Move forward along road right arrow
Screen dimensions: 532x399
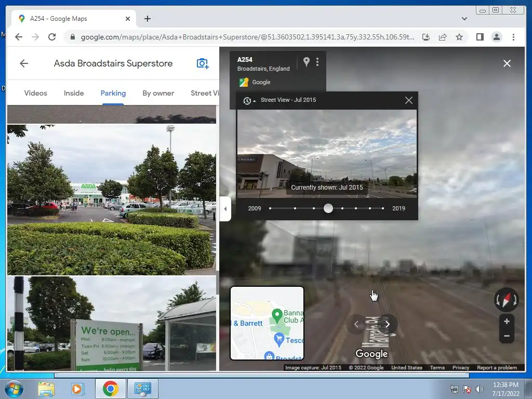pyautogui.click(x=387, y=324)
